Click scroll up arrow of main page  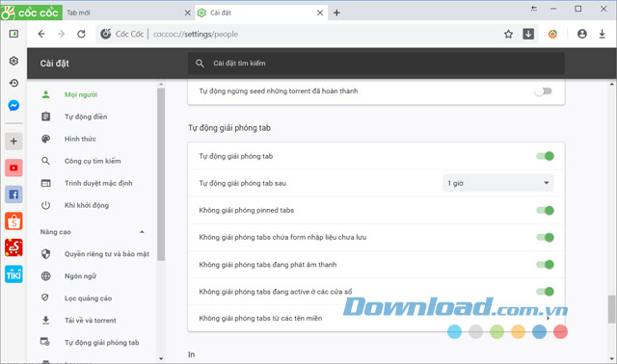pos(611,84)
